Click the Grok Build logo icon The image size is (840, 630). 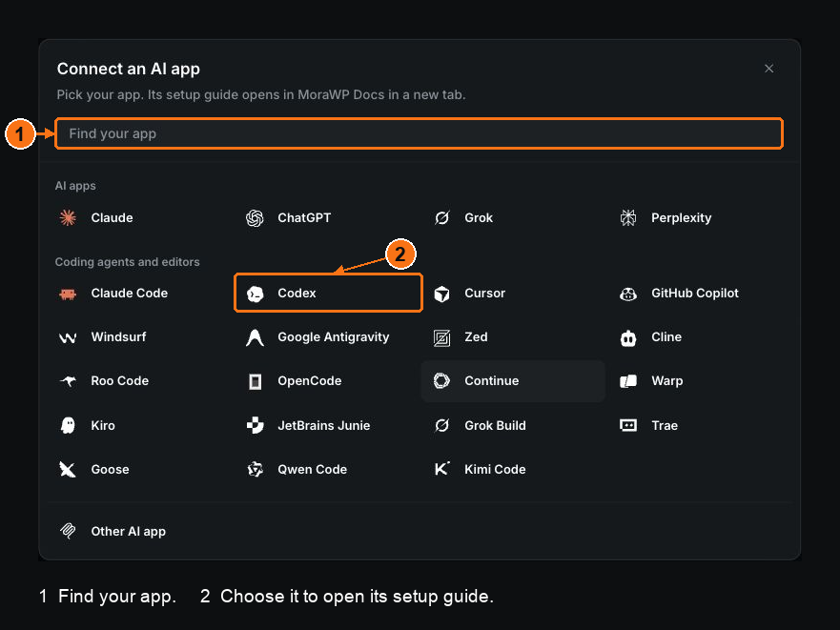441,425
